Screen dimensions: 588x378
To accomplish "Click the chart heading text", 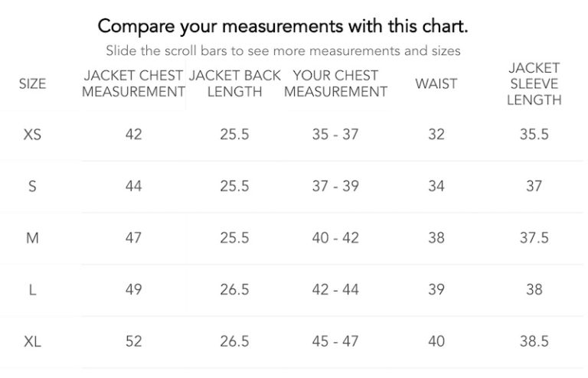I will pos(283,27).
